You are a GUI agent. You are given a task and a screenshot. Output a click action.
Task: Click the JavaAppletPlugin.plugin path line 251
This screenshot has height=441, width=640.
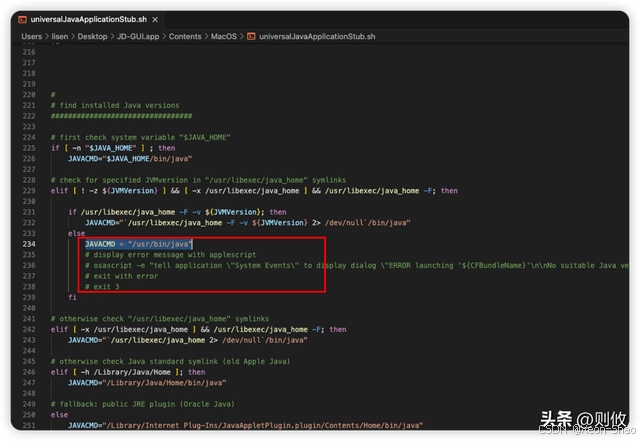point(245,425)
